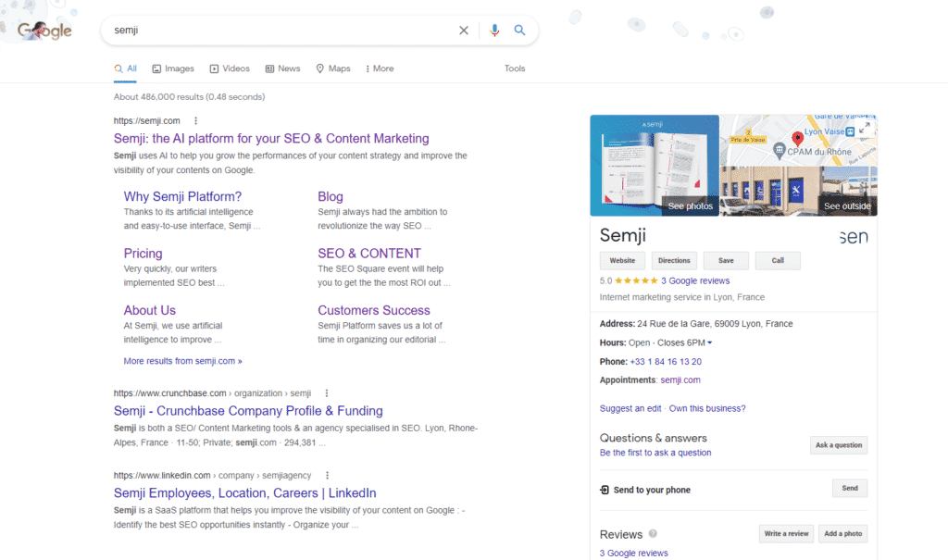The image size is (948, 560).
Task: Open the Pricing sitelink
Action: pyautogui.click(x=143, y=254)
